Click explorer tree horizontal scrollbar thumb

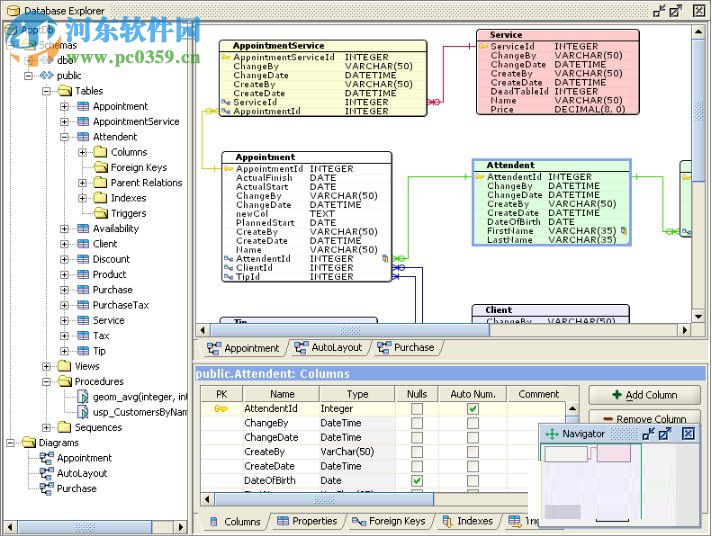point(84,527)
